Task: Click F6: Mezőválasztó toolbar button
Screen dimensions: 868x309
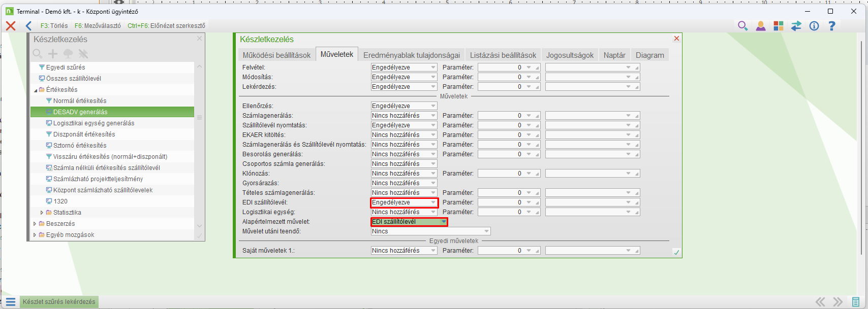Action: click(98, 26)
